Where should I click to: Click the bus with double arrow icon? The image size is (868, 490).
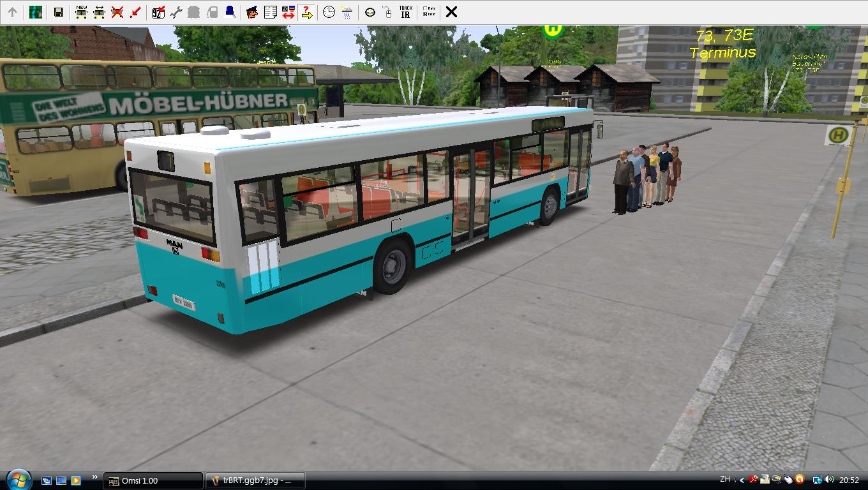[x=99, y=12]
